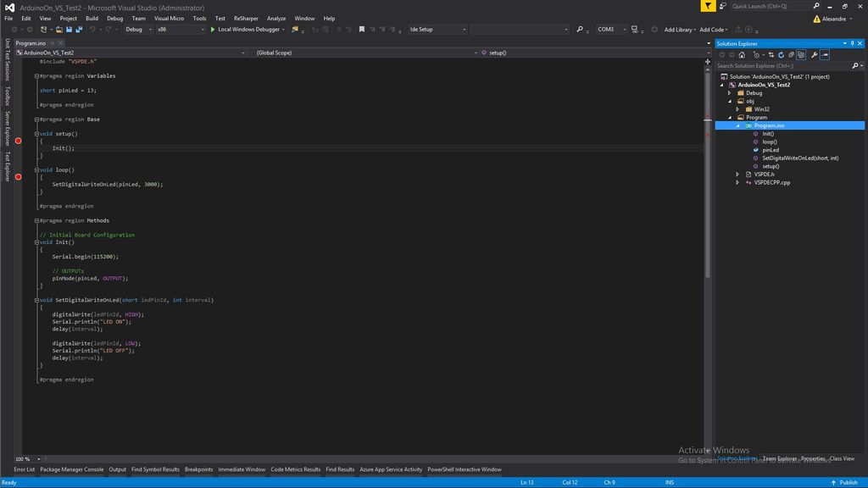The width and height of the screenshot is (868, 488).
Task: Open the File menu
Action: (x=8, y=19)
